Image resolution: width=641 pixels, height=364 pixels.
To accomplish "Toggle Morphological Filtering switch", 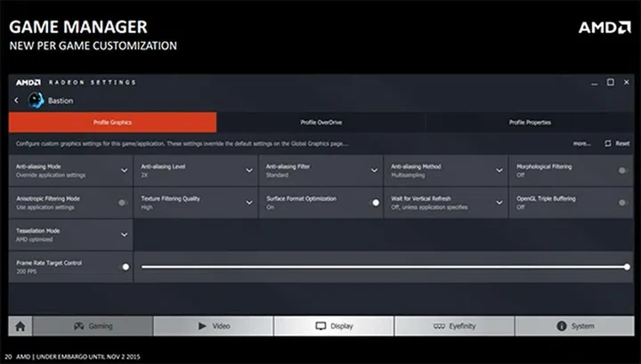I will tap(622, 170).
